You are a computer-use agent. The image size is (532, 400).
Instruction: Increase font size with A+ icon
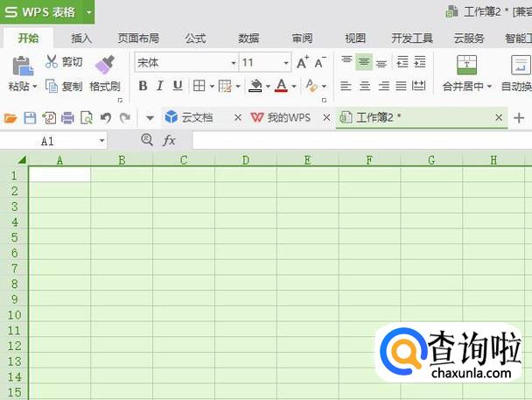[303, 62]
